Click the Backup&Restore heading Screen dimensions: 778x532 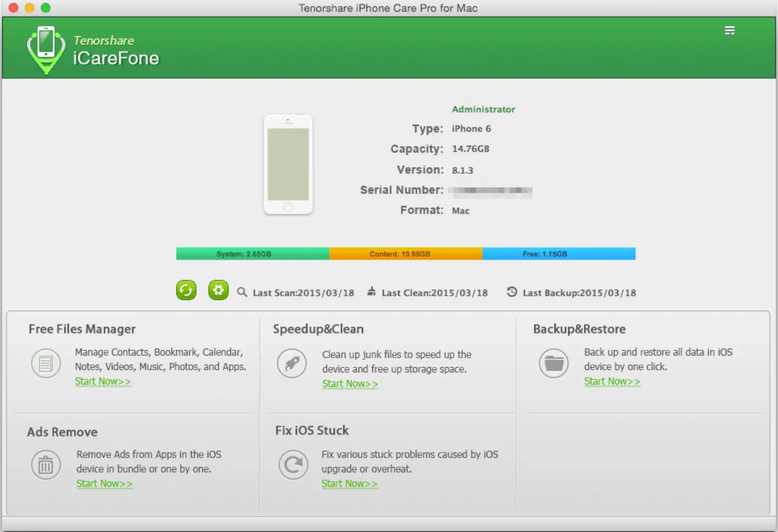[x=579, y=329]
